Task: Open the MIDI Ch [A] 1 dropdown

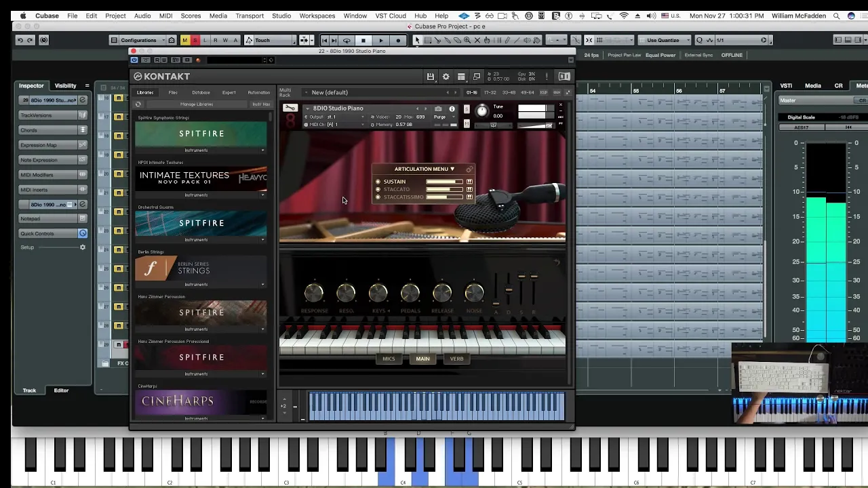Action: point(335,125)
